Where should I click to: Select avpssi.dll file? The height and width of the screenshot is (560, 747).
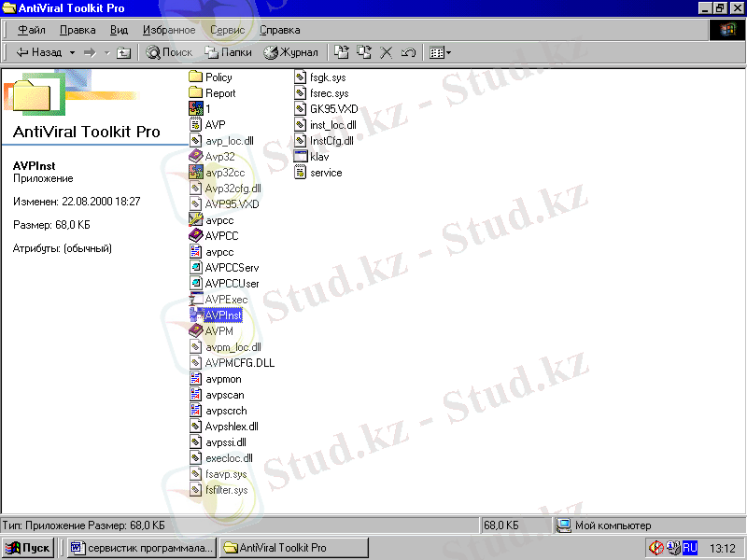[218, 442]
